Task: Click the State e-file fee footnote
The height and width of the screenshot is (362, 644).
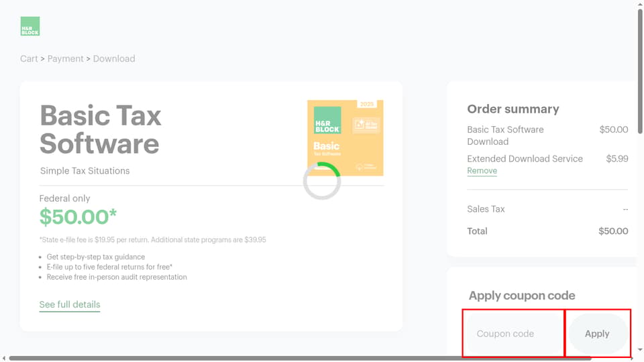Action: (x=153, y=240)
